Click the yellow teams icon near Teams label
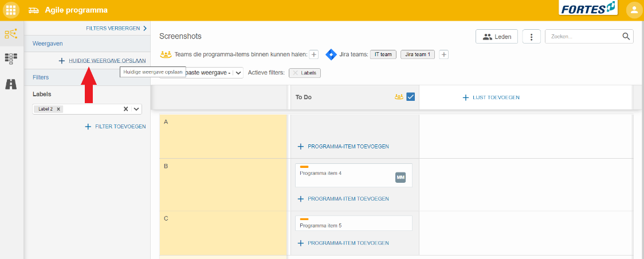 (166, 54)
